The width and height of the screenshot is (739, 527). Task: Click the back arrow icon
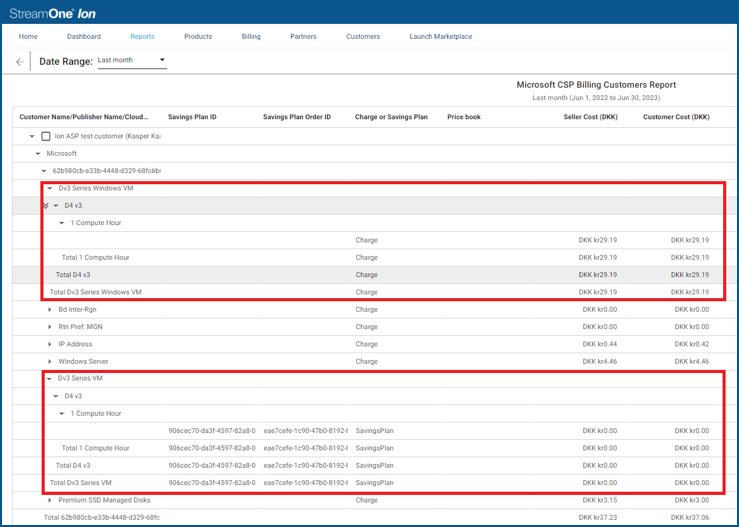tap(19, 62)
